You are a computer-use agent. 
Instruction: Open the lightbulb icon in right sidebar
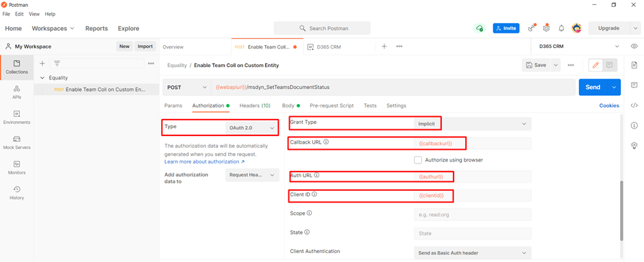click(634, 145)
